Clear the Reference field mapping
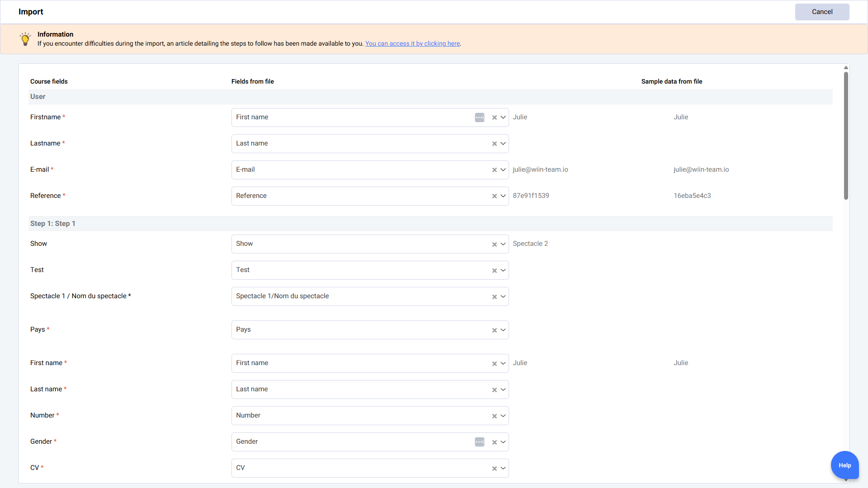The image size is (868, 488). (494, 196)
